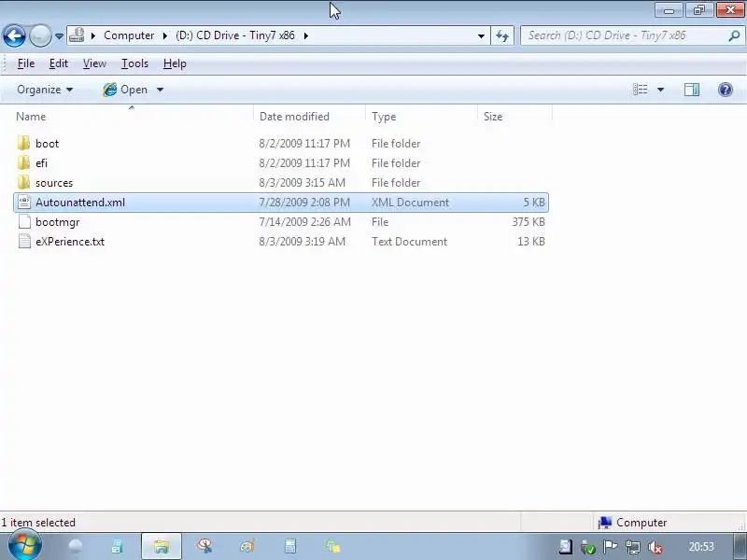Select (D:) CD Drive - Tiny7 x86 breadcrumb
Screen dimensions: 747x560
(235, 35)
